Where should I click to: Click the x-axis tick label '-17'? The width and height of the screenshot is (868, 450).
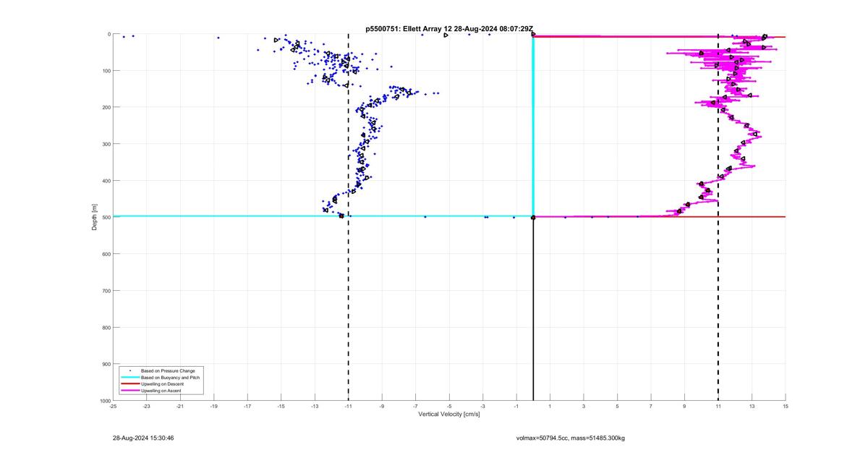247,406
